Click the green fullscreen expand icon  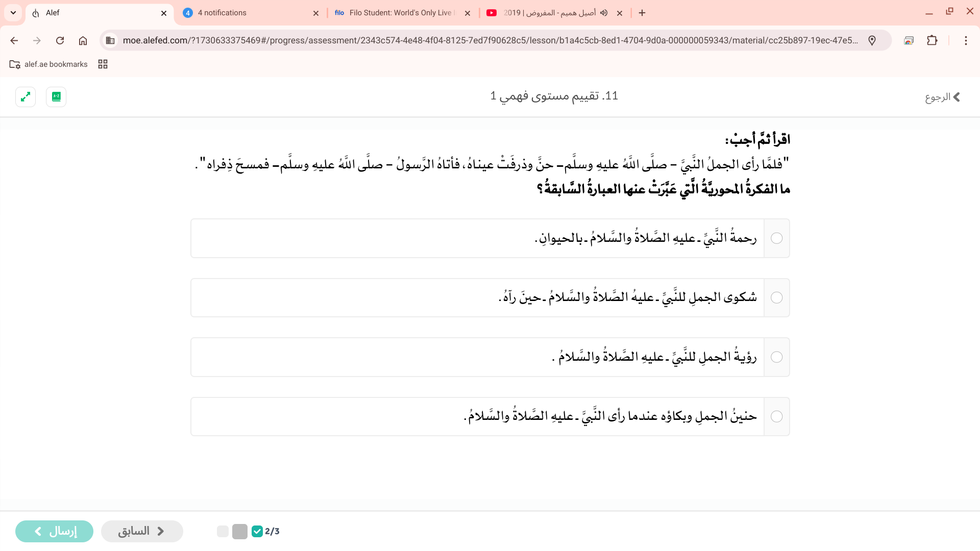click(26, 96)
